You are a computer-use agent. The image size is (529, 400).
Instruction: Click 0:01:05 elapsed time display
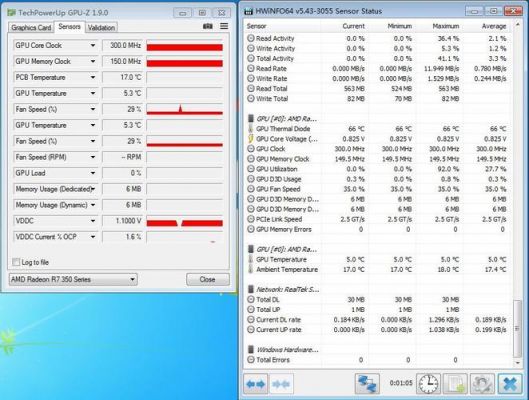coord(401,383)
